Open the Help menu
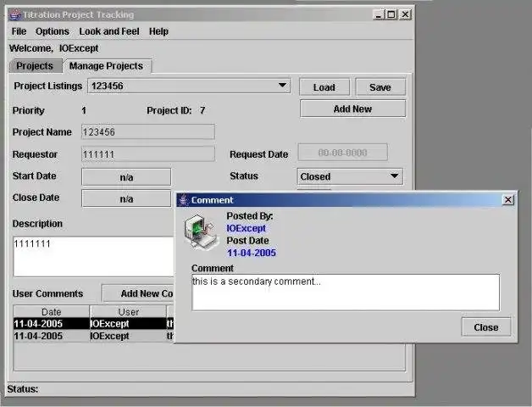This screenshot has height=407, width=532. (158, 31)
